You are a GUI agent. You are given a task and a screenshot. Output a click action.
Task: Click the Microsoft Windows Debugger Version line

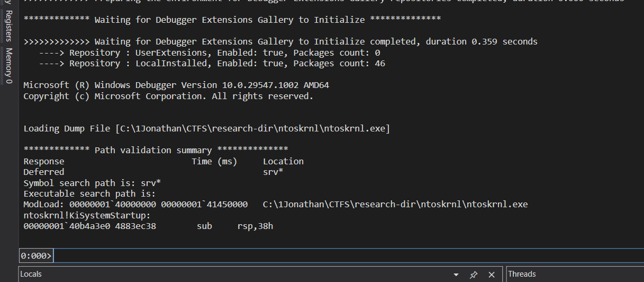pyautogui.click(x=176, y=85)
